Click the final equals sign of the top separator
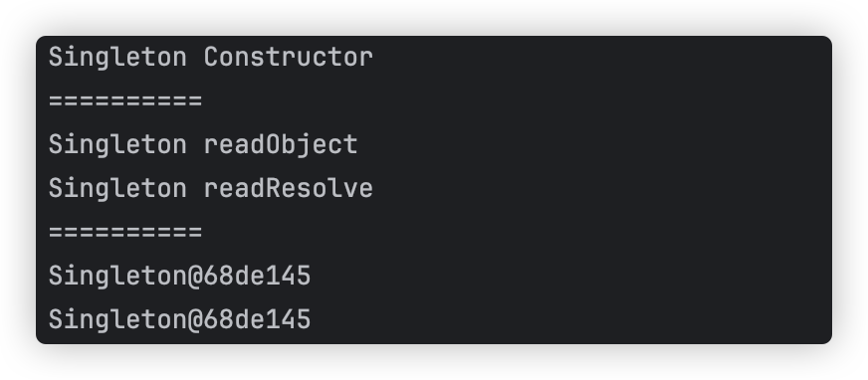This screenshot has width=868, height=380. coord(195,101)
